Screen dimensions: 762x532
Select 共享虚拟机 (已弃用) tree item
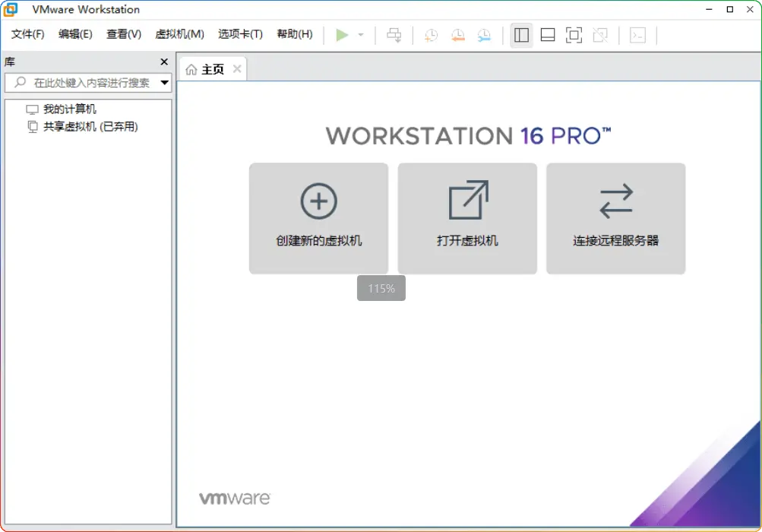(x=90, y=126)
